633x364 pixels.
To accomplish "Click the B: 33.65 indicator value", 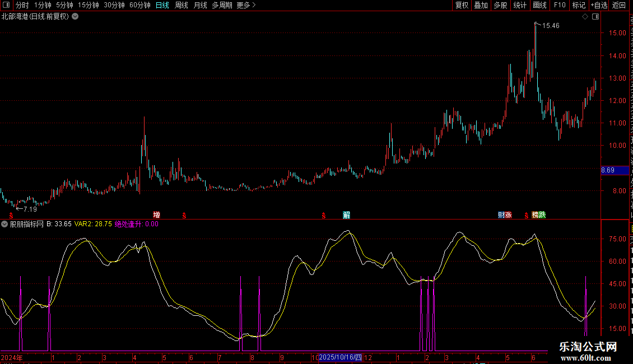I will pyautogui.click(x=59, y=224).
